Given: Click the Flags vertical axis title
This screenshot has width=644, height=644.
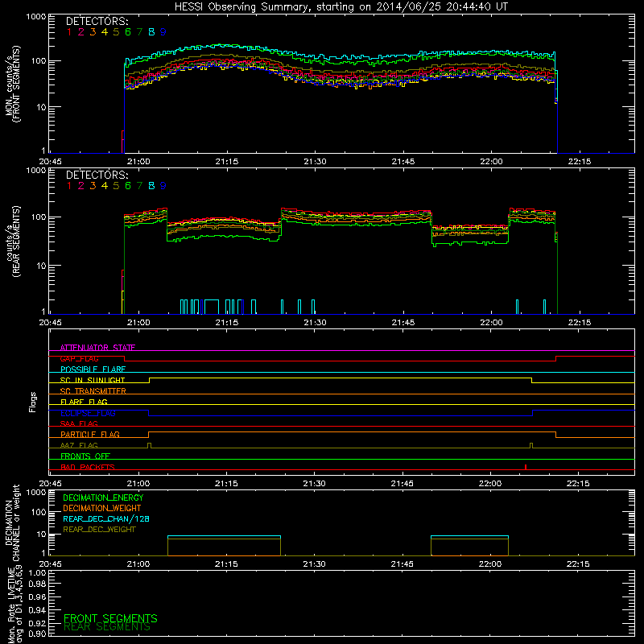Looking at the screenshot, I should [33, 402].
